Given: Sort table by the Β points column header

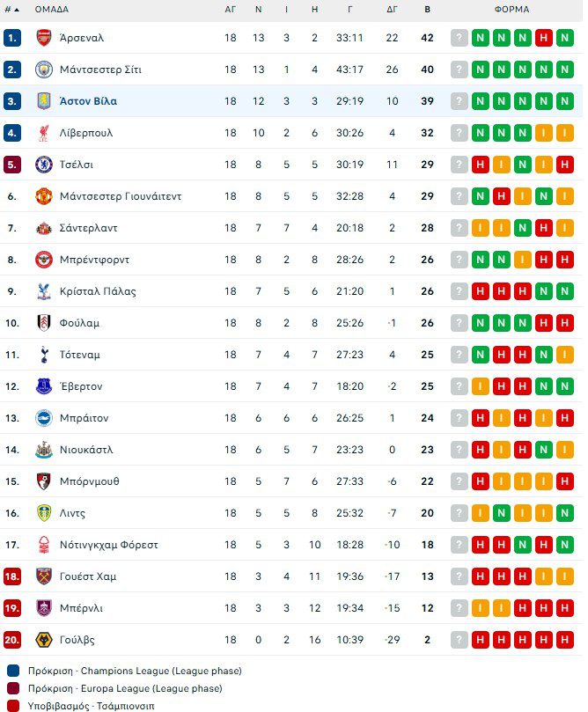Looking at the screenshot, I should click(428, 10).
